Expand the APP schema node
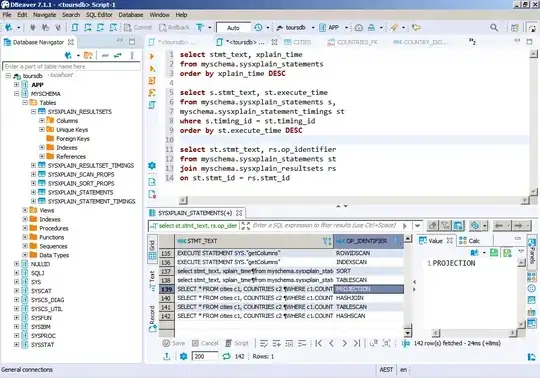The height and width of the screenshot is (378, 540). pyautogui.click(x=17, y=85)
